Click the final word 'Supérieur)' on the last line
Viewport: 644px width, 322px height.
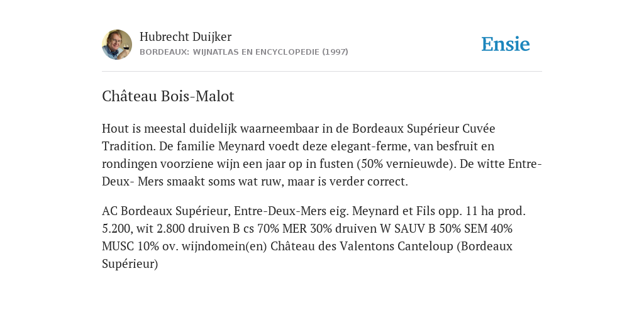(x=130, y=264)
